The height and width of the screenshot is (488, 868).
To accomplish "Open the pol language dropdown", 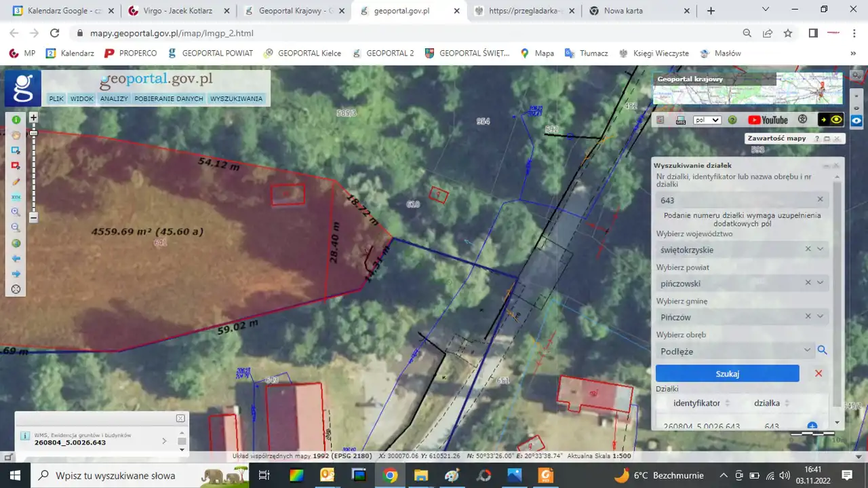I will 707,120.
